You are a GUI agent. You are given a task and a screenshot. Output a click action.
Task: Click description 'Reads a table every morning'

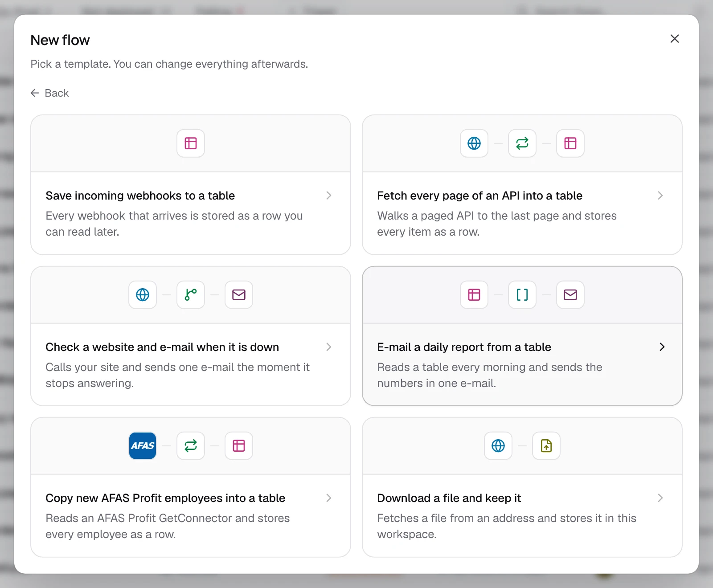pos(490,375)
